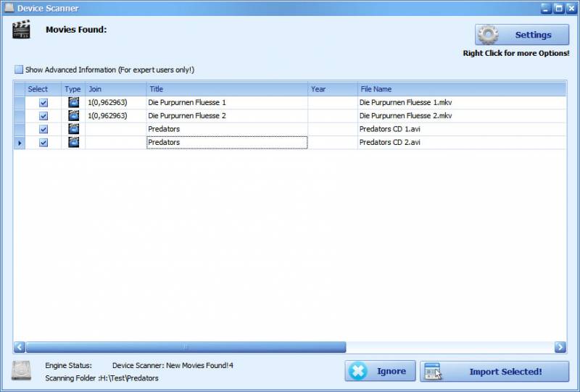Maximize the Device Scanner window

click(558, 8)
